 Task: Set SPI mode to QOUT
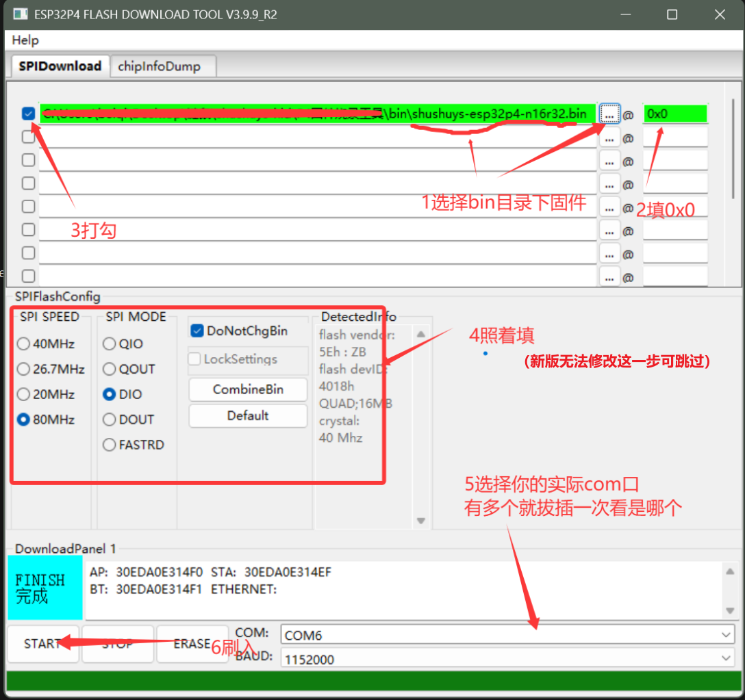[x=129, y=369]
